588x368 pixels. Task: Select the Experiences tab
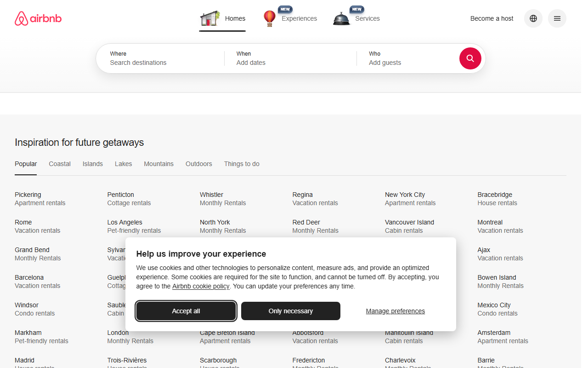290,19
